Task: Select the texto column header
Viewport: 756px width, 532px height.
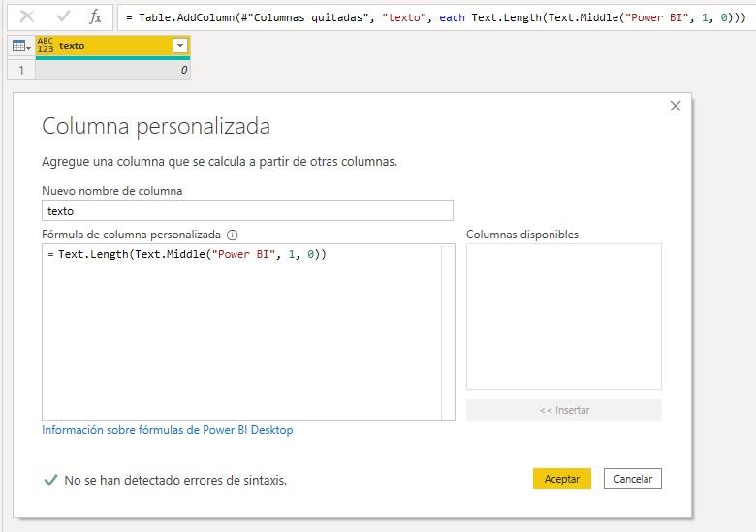Action: tap(107, 46)
